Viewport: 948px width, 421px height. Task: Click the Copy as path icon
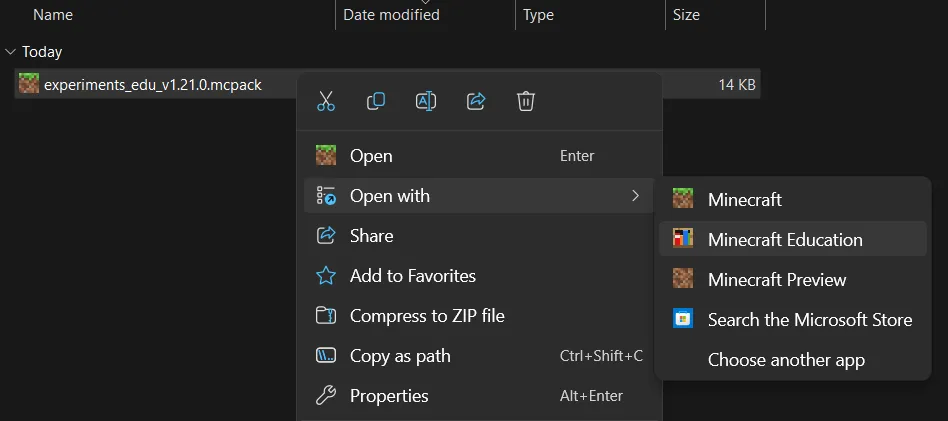tap(326, 356)
